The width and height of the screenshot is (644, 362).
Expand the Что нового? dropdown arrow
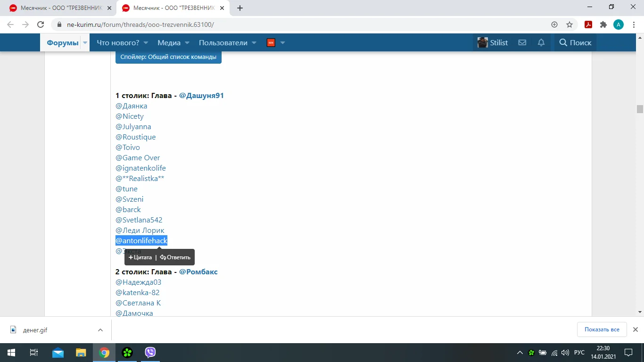click(x=146, y=42)
